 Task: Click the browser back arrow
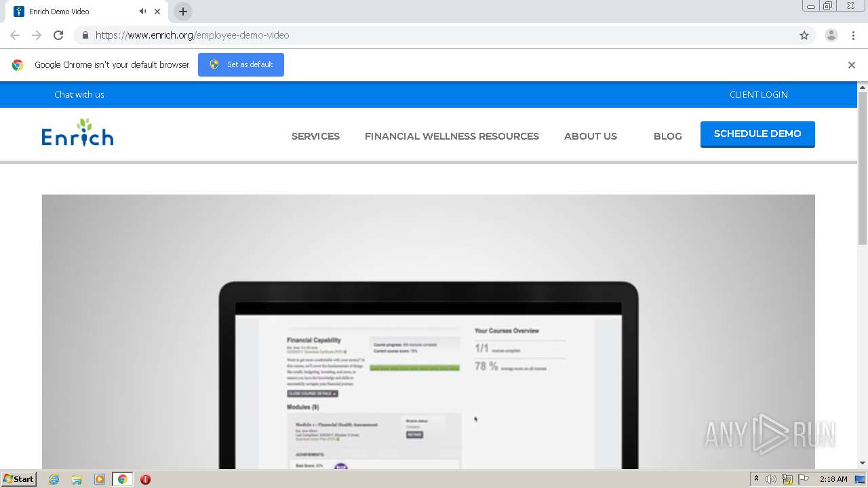click(x=15, y=35)
